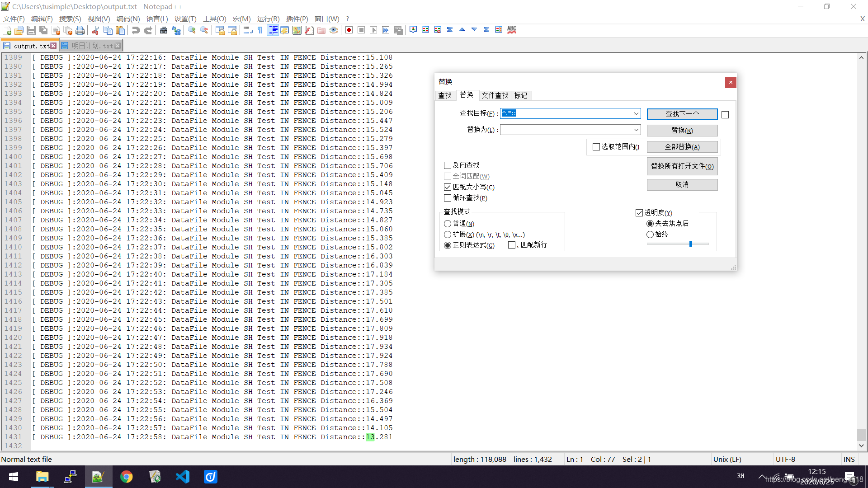Click the vertical scrollbar down arrow
The height and width of the screenshot is (488, 868).
pos(861,446)
